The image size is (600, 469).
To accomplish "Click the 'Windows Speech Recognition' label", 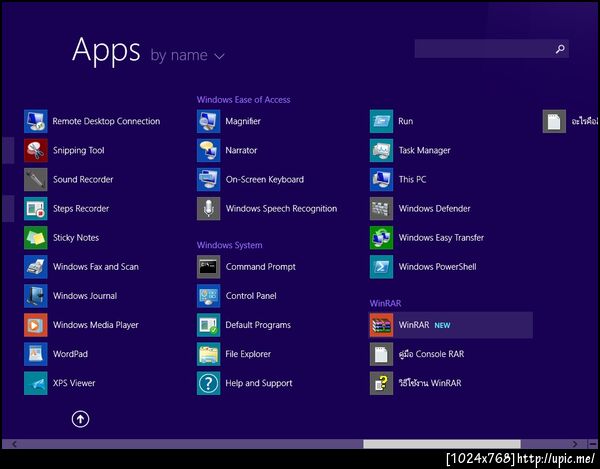I will point(281,208).
